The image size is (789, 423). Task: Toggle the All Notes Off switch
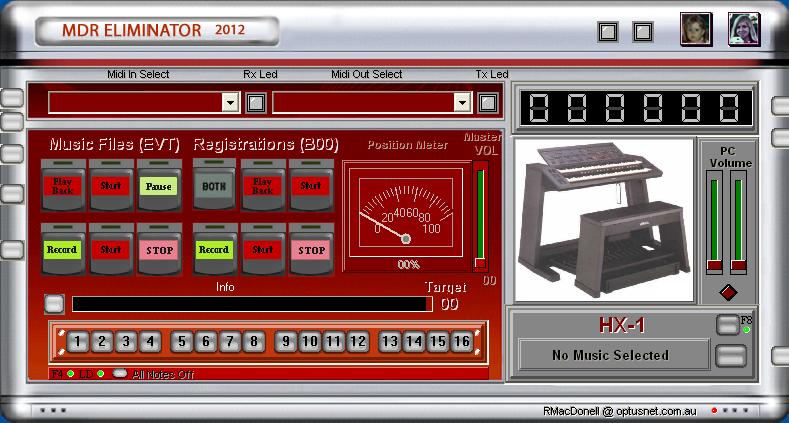[120, 374]
